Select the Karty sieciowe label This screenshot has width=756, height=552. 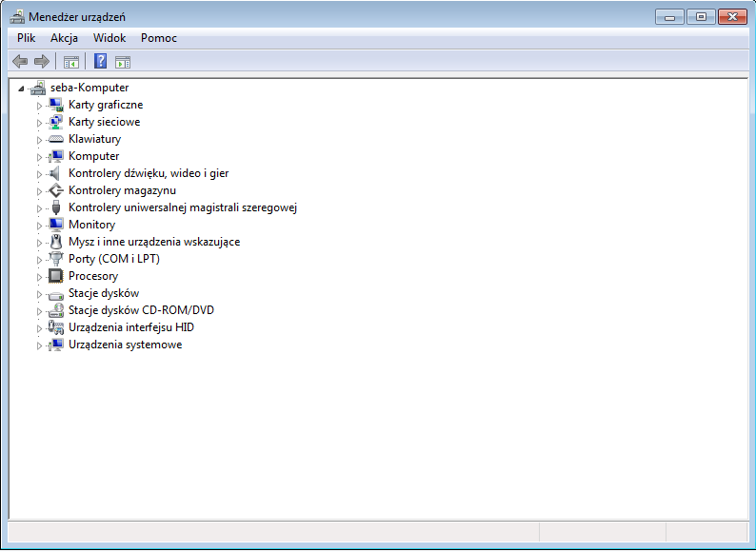pyautogui.click(x=104, y=122)
